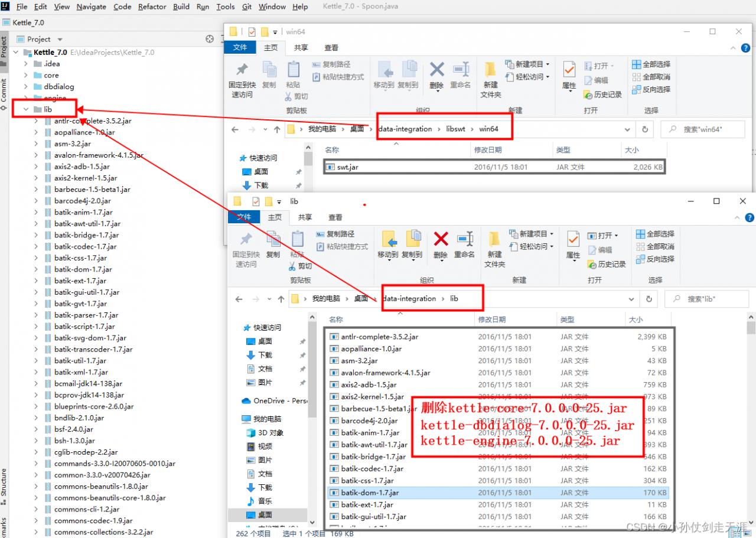
Task: Select batik-ext-1.7.jar in lib window
Action: pyautogui.click(x=497, y=505)
